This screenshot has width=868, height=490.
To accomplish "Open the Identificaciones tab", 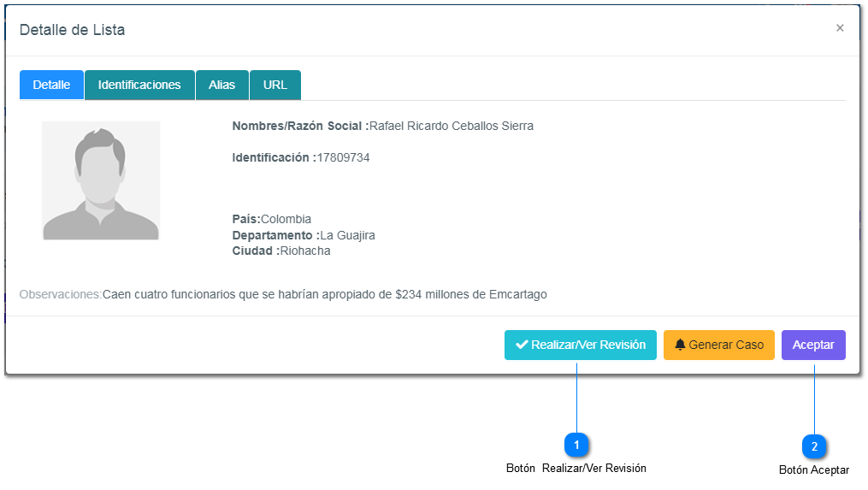I will [x=139, y=85].
